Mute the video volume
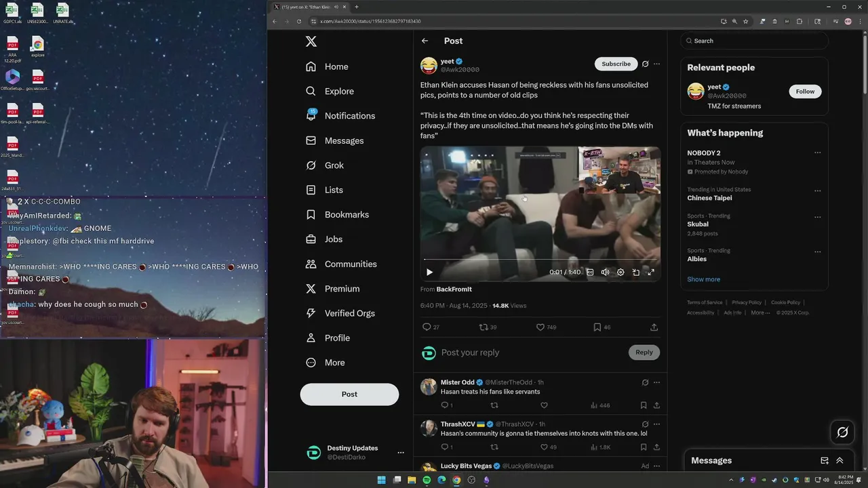 (x=605, y=272)
